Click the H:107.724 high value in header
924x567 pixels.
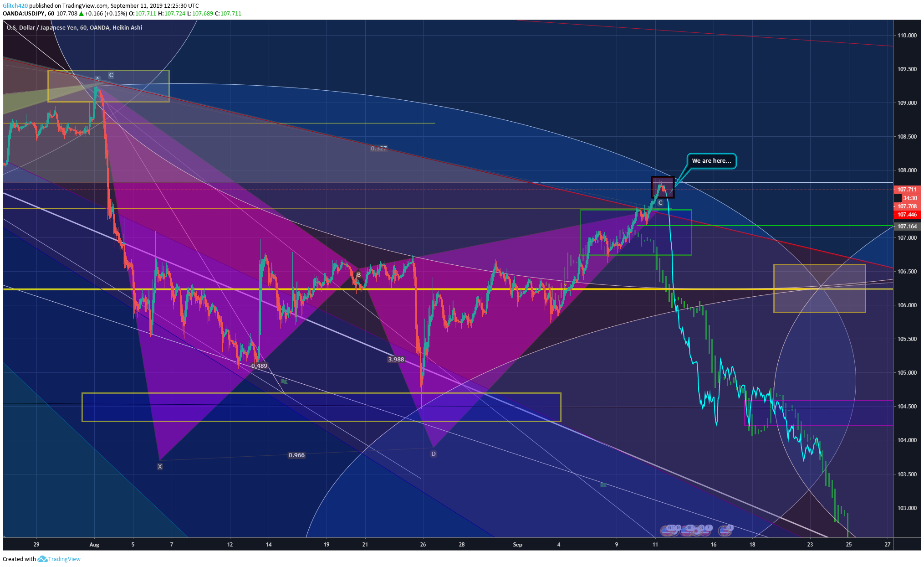coord(172,14)
